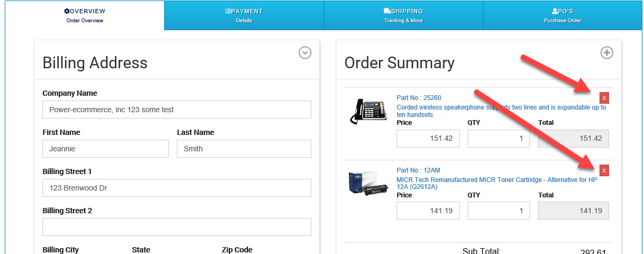Viewport: 644px width, 254px height.
Task: Click the empty Billing Street 2 field
Action: tap(177, 227)
